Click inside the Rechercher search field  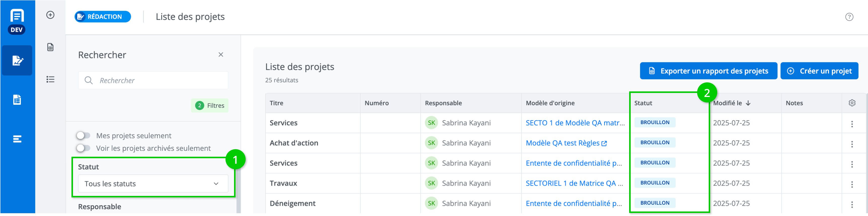tap(158, 80)
